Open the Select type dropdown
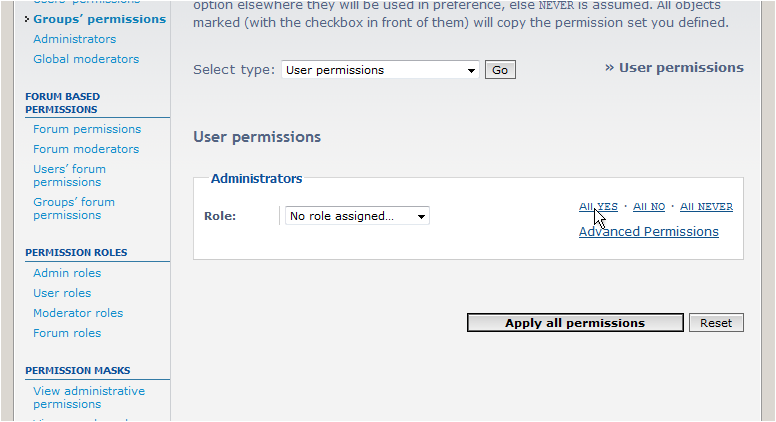Image resolution: width=776 pixels, height=422 pixels. pyautogui.click(x=380, y=70)
